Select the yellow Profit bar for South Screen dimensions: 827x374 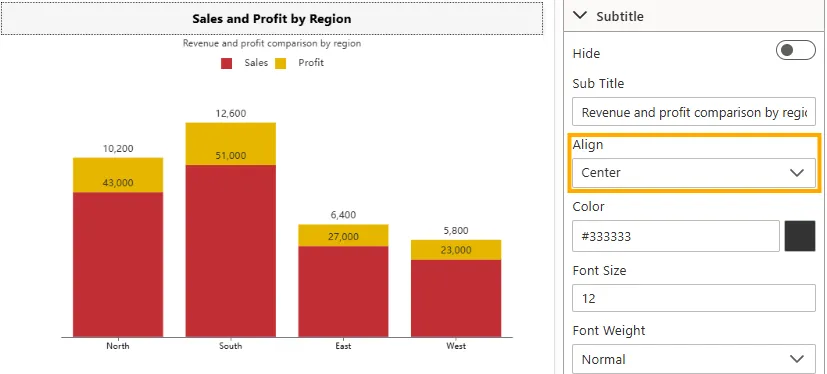(x=230, y=143)
